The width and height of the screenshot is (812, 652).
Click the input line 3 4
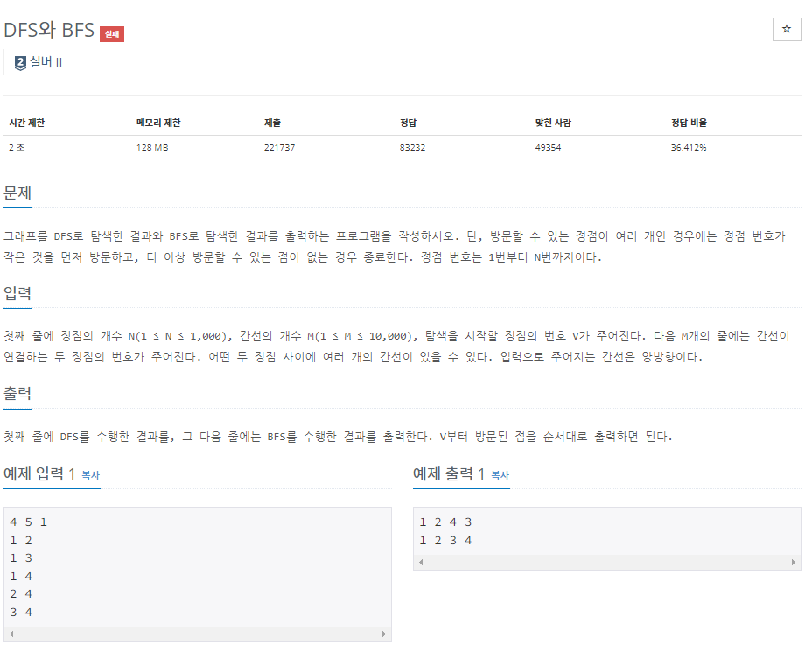[x=21, y=612]
